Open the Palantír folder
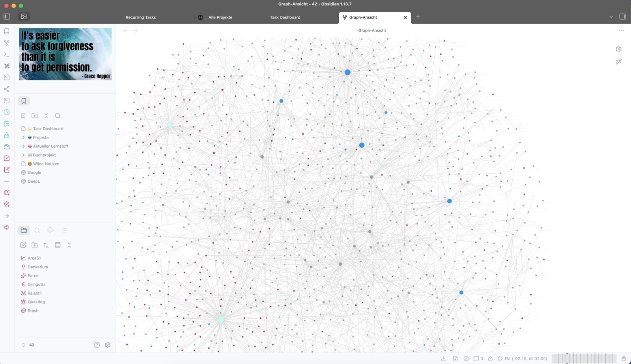 click(x=35, y=293)
